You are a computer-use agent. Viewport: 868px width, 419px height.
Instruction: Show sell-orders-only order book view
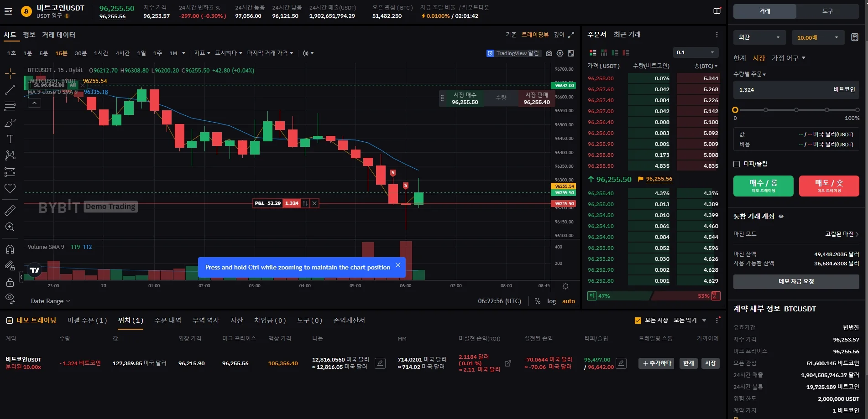[626, 53]
